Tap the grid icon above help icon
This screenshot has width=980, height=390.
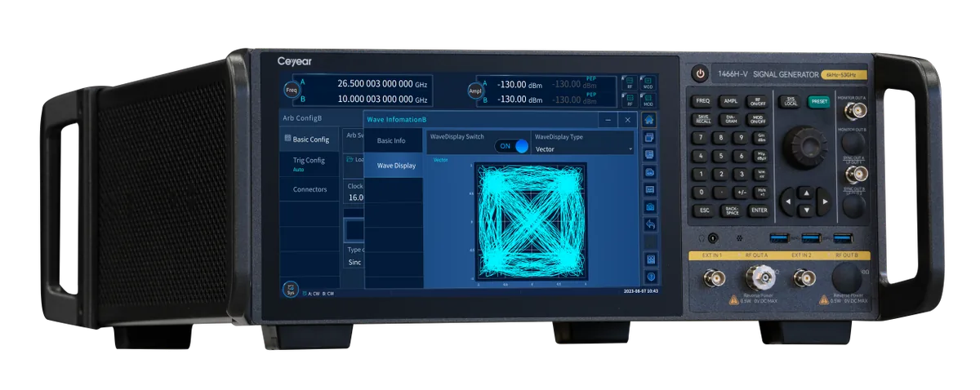(x=650, y=259)
